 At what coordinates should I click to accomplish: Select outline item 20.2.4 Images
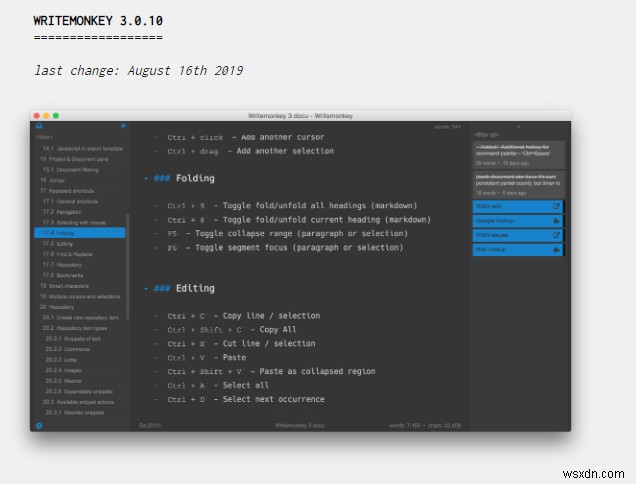click(x=63, y=370)
